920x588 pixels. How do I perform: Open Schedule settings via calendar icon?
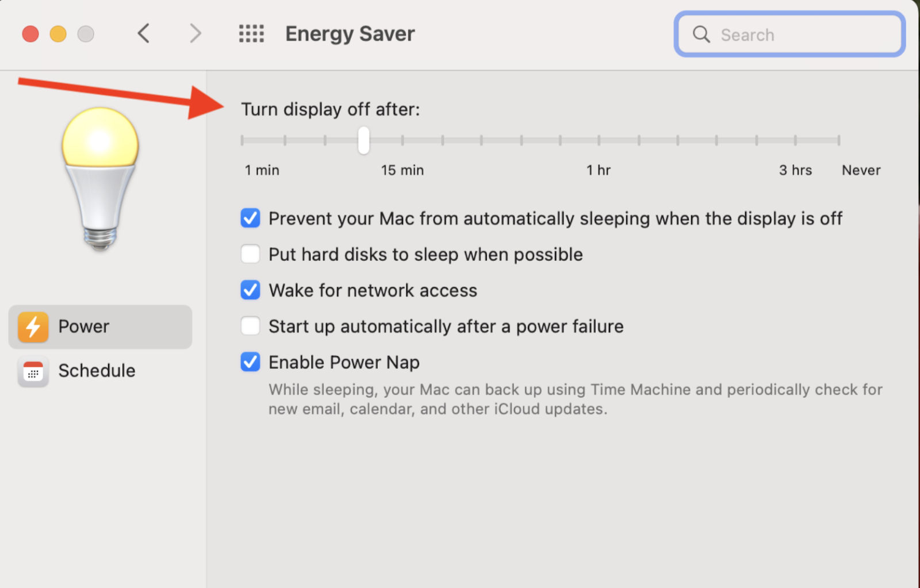tap(33, 371)
